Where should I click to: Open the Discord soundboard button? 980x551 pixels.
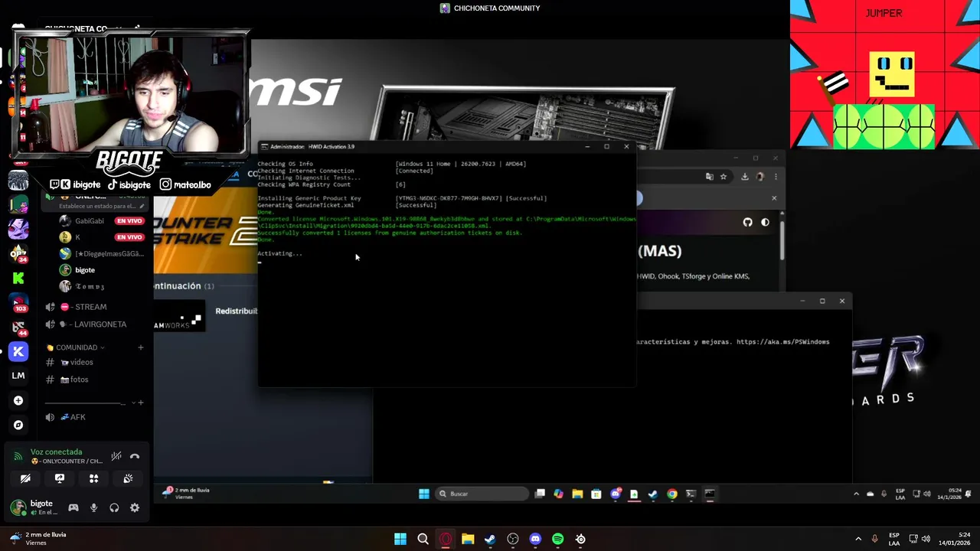pos(128,478)
